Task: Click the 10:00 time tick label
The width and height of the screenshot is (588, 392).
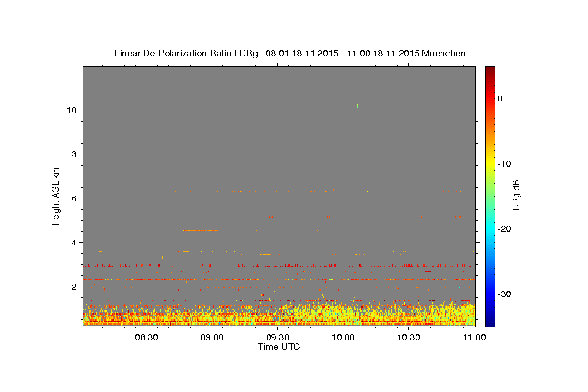Action: coord(343,337)
